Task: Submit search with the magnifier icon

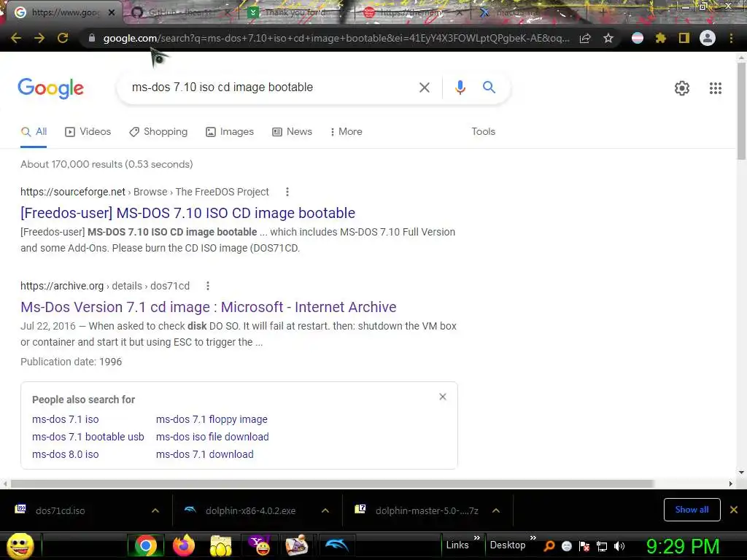Action: pyautogui.click(x=489, y=87)
